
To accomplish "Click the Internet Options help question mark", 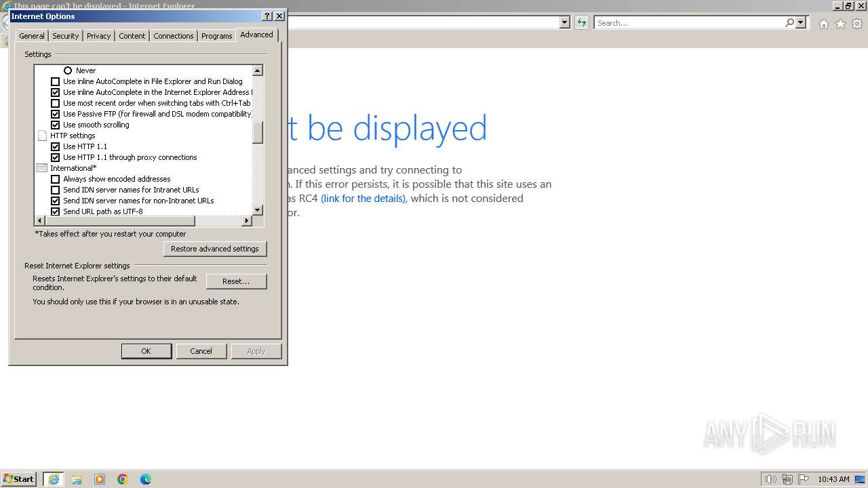I will (267, 16).
